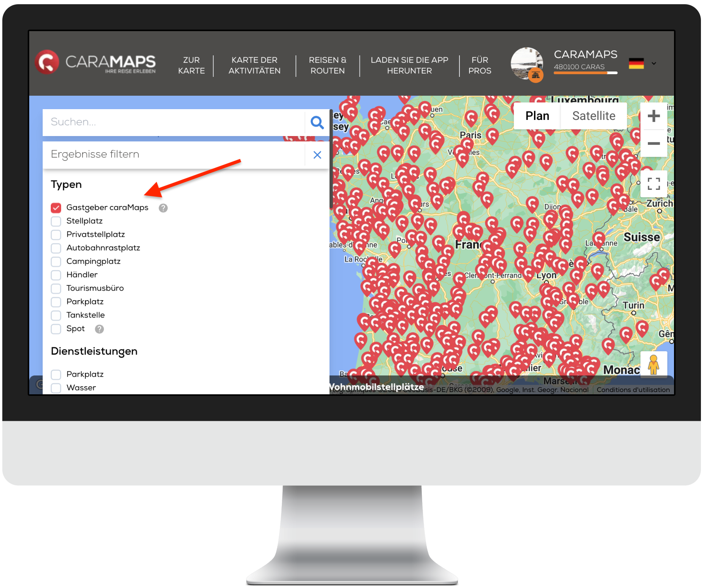Toggle fullscreen map view

click(x=654, y=184)
